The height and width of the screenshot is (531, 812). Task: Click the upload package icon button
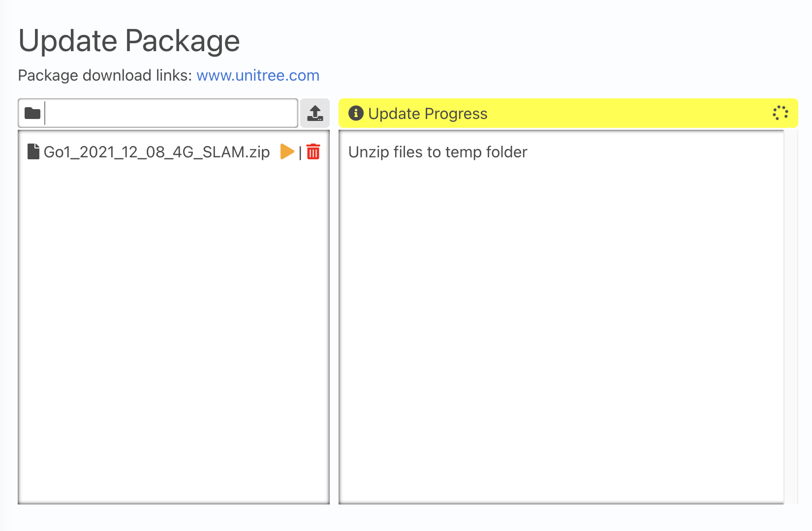[x=315, y=113]
